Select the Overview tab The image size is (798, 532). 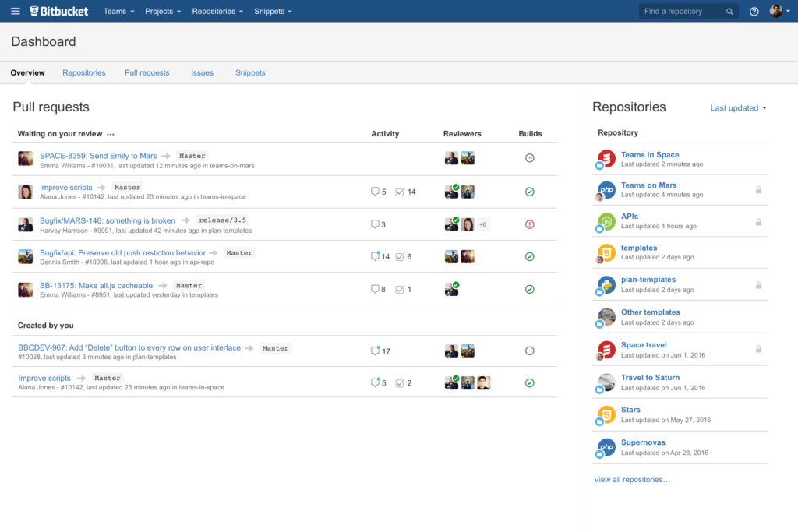27,72
